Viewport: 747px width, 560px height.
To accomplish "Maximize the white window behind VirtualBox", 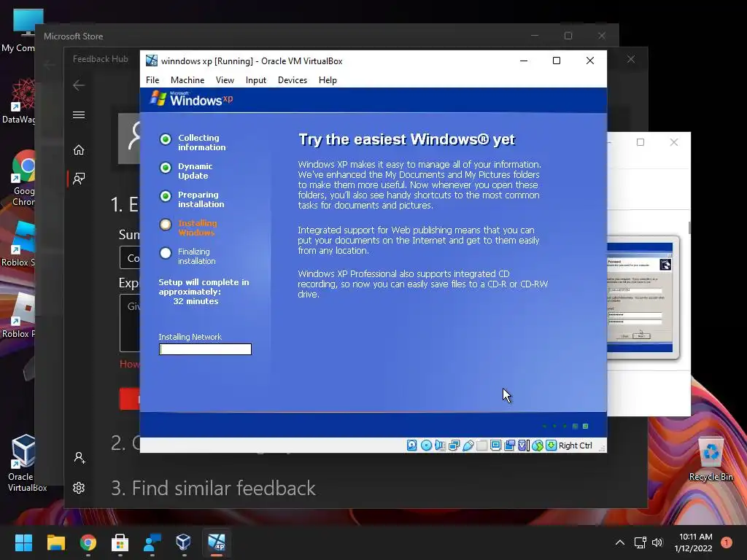I will coord(640,142).
